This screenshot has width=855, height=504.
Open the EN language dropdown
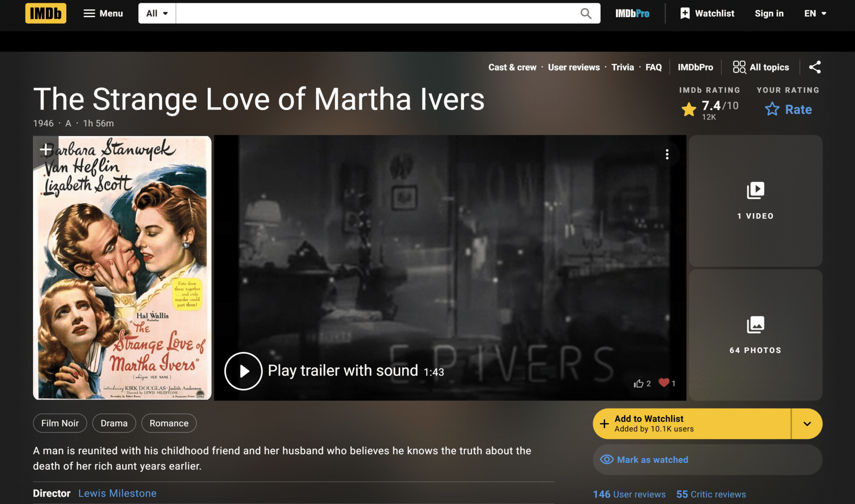pyautogui.click(x=815, y=13)
